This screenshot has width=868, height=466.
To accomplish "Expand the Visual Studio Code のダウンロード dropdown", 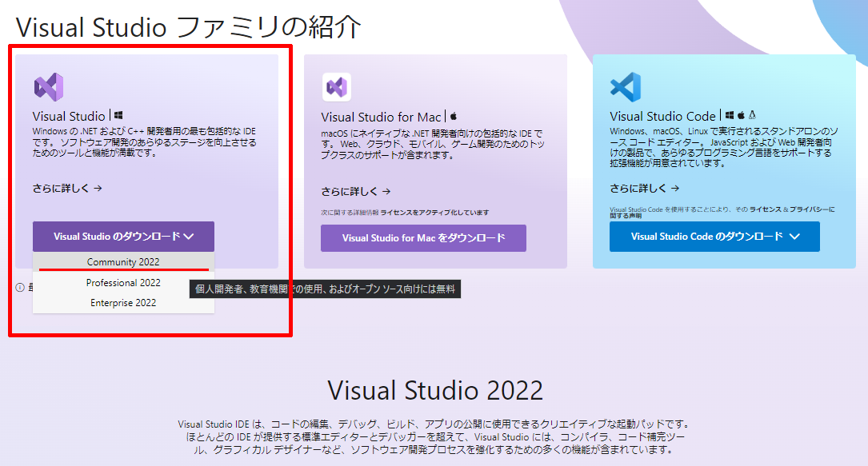I will 714,237.
